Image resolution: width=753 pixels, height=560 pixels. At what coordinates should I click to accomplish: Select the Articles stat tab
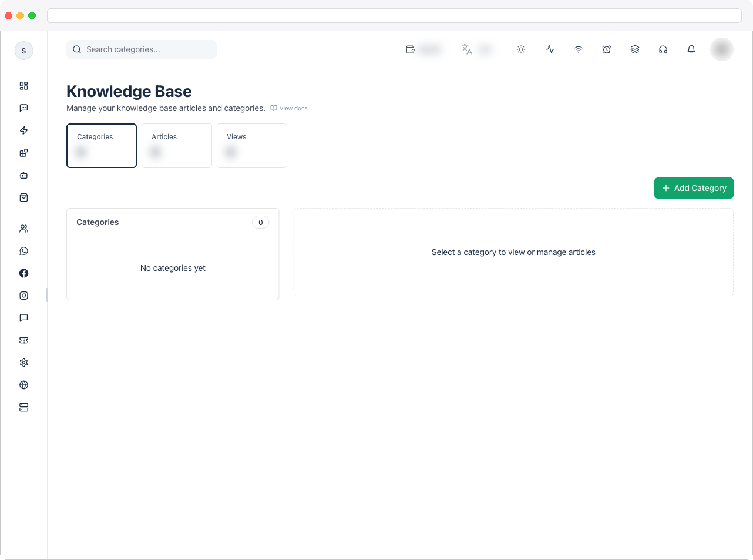[x=177, y=146]
